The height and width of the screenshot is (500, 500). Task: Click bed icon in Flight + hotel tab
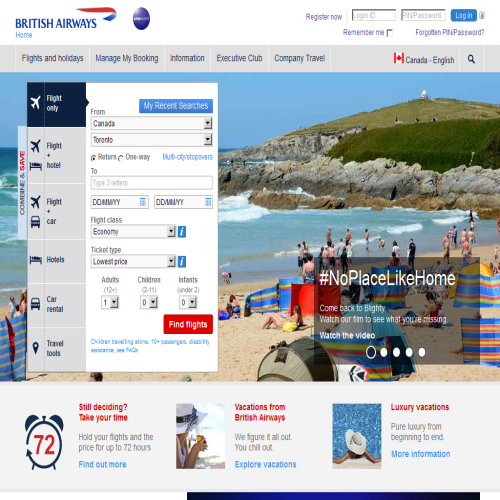click(x=36, y=166)
